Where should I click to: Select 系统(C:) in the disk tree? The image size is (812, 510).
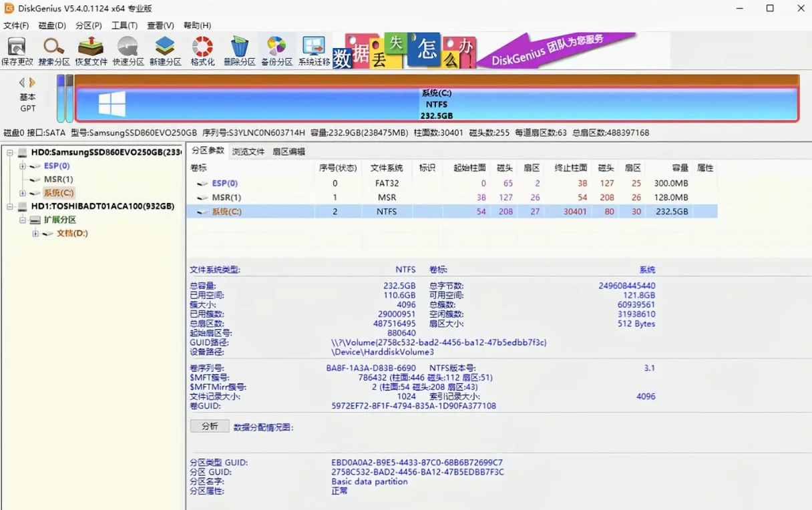(59, 193)
